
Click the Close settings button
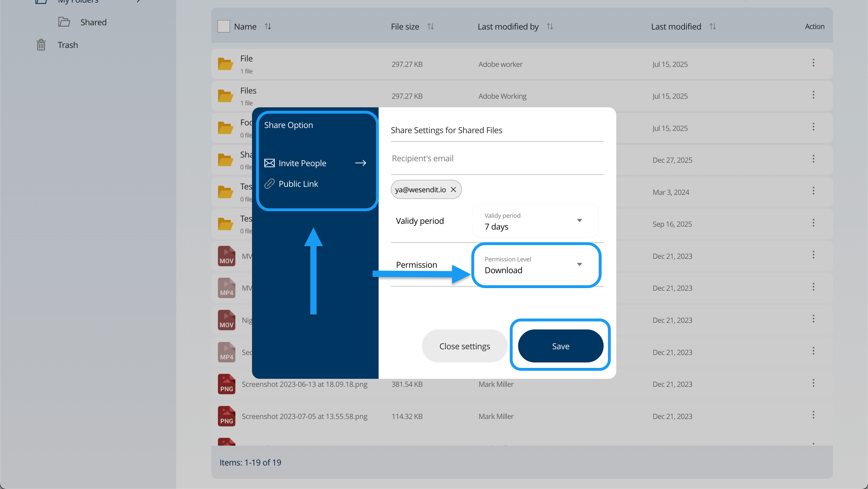click(x=464, y=346)
